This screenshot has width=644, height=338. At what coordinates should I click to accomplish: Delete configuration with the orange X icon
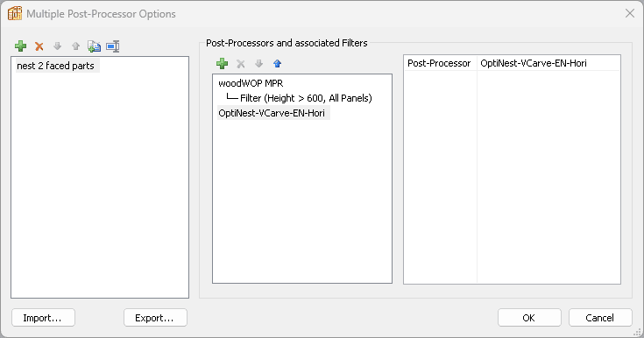(39, 46)
